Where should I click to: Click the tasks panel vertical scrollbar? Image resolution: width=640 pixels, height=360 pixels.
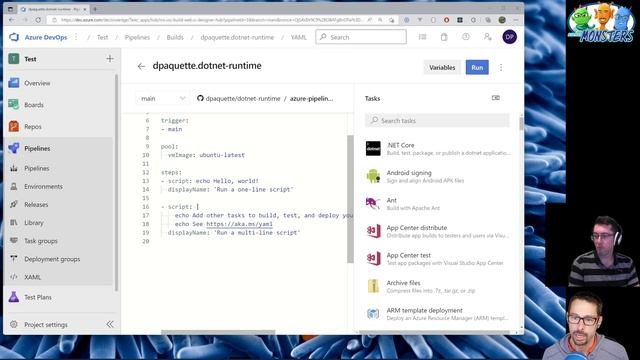(521, 124)
